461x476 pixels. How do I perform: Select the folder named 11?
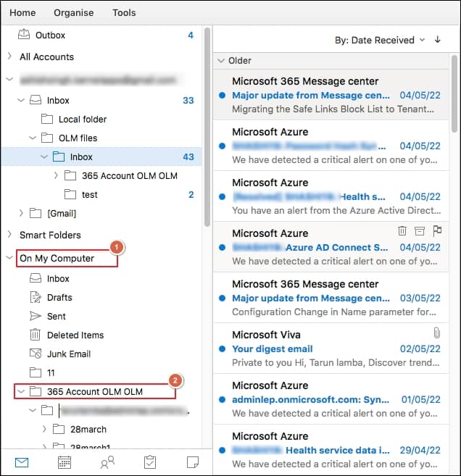[x=101, y=372]
